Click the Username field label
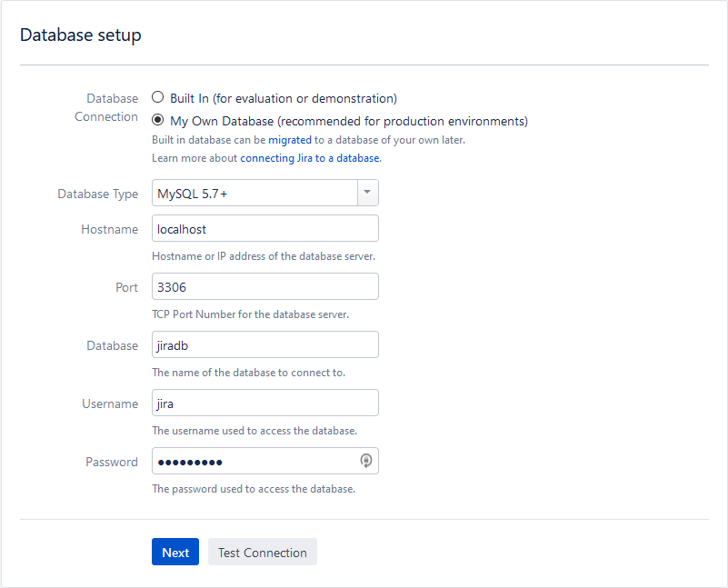Image resolution: width=728 pixels, height=588 pixels. pyautogui.click(x=110, y=404)
